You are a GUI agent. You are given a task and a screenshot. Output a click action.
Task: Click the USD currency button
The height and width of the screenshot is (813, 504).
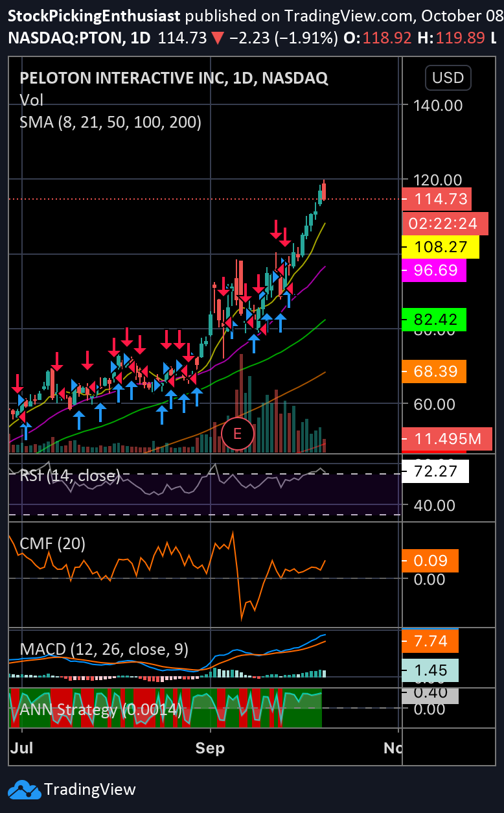click(x=448, y=78)
